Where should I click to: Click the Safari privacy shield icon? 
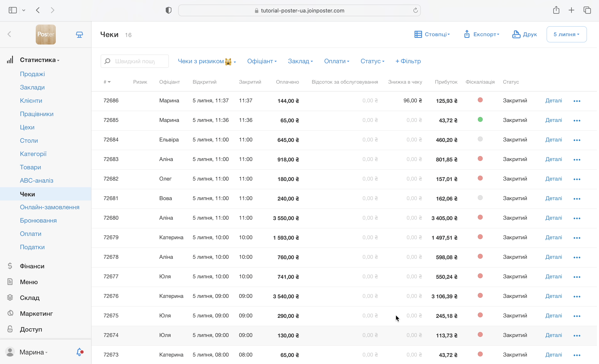pos(168,10)
